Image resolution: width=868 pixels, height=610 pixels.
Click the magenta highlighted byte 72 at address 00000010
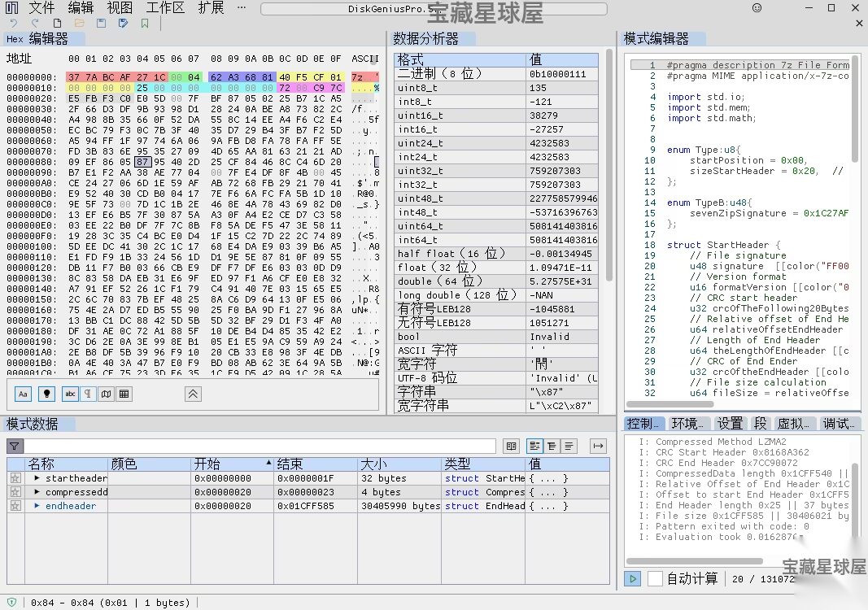pyautogui.click(x=285, y=88)
